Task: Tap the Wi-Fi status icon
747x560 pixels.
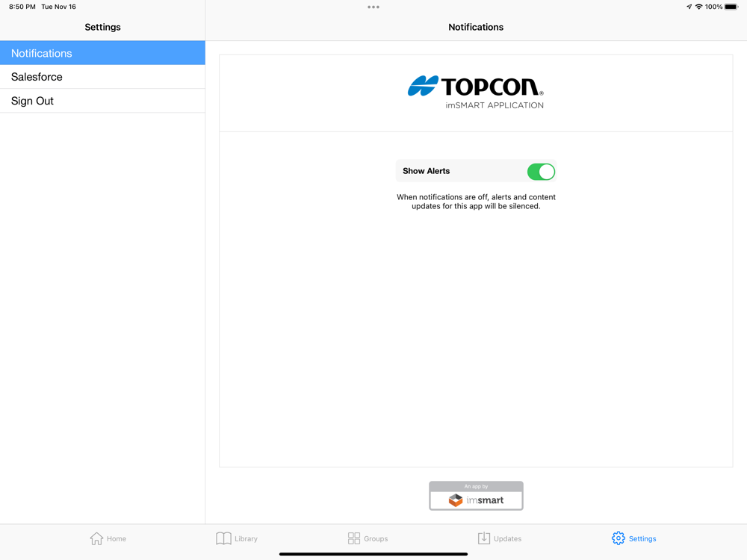Action: coord(698,7)
